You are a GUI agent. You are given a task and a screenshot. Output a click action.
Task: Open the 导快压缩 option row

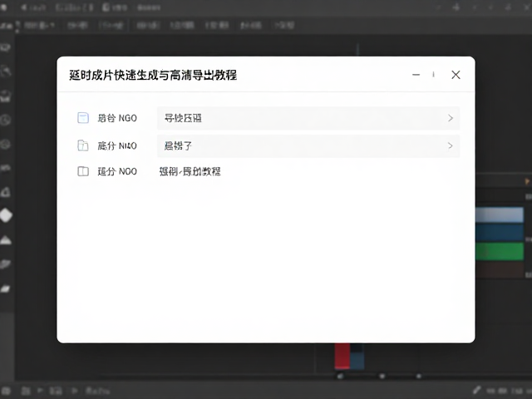(x=308, y=118)
